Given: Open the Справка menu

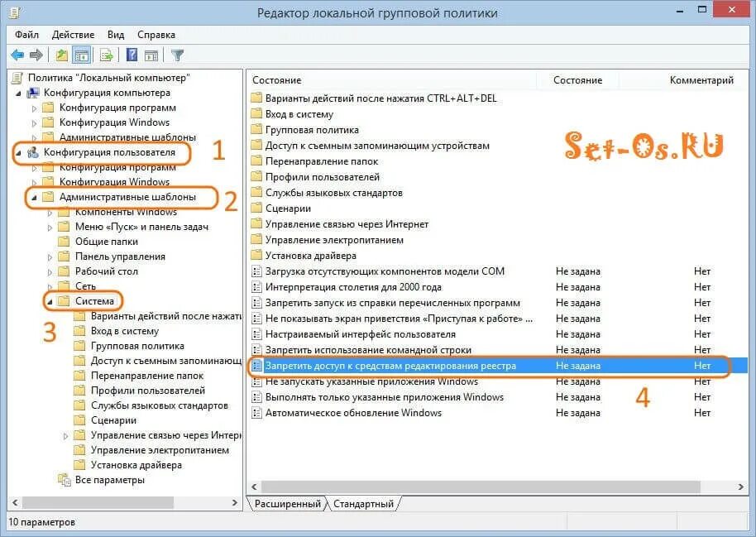Looking at the screenshot, I should point(156,35).
